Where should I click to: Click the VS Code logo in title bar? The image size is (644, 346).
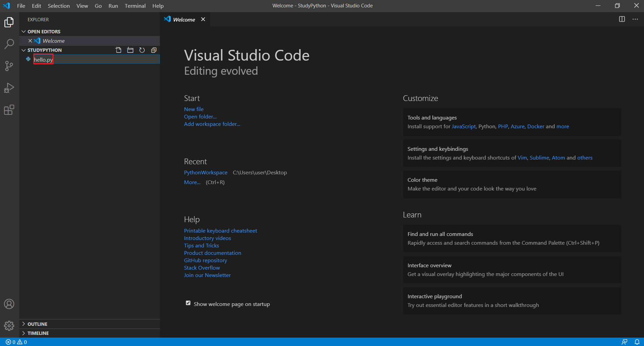pos(6,6)
